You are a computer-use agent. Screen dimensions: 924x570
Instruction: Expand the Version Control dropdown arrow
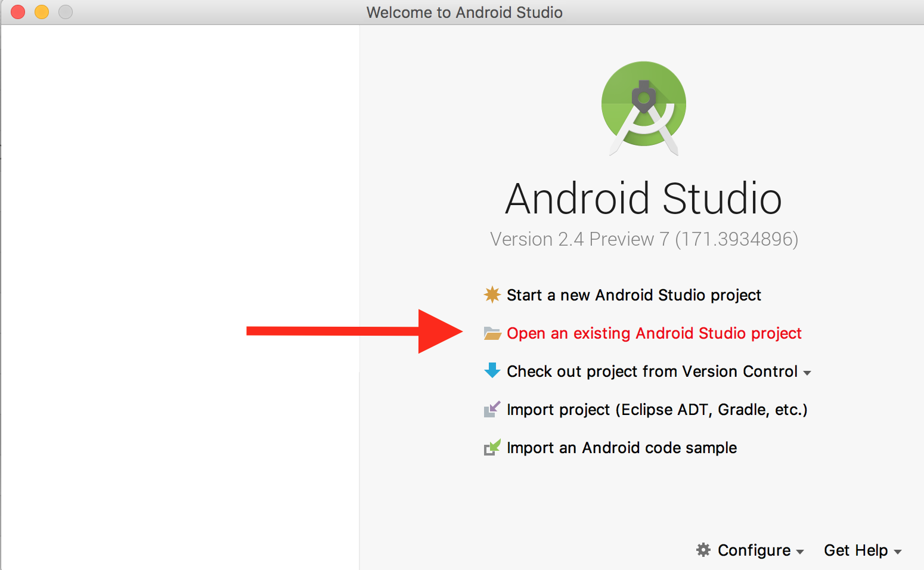pos(807,373)
